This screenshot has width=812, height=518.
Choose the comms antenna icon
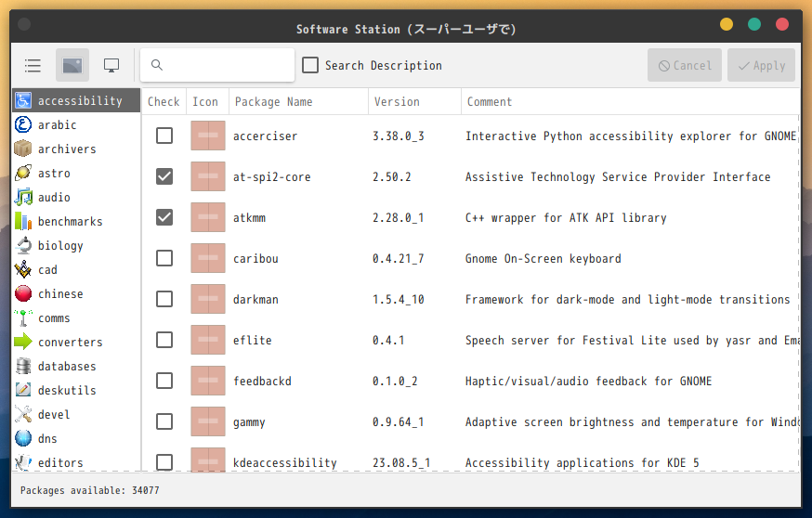tap(23, 317)
